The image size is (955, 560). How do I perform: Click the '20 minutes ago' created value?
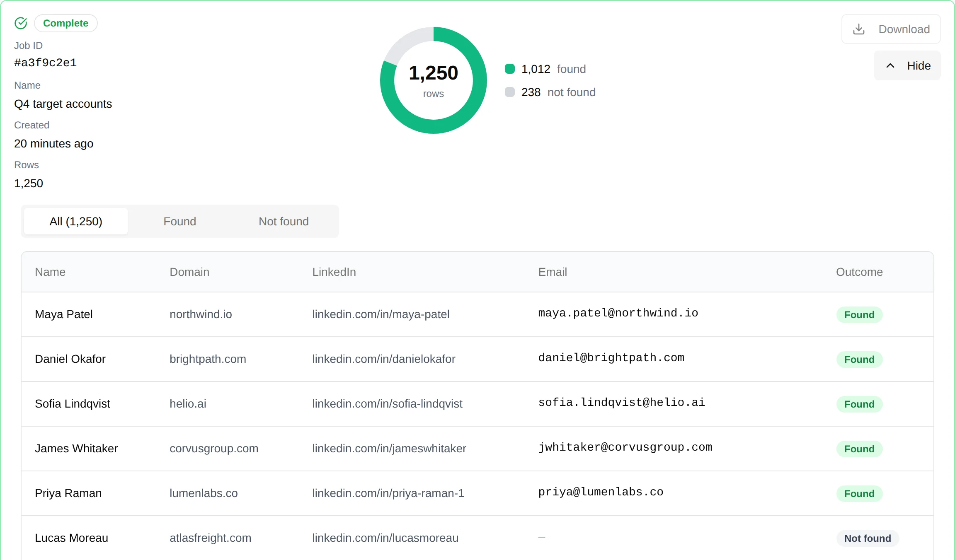53,143
